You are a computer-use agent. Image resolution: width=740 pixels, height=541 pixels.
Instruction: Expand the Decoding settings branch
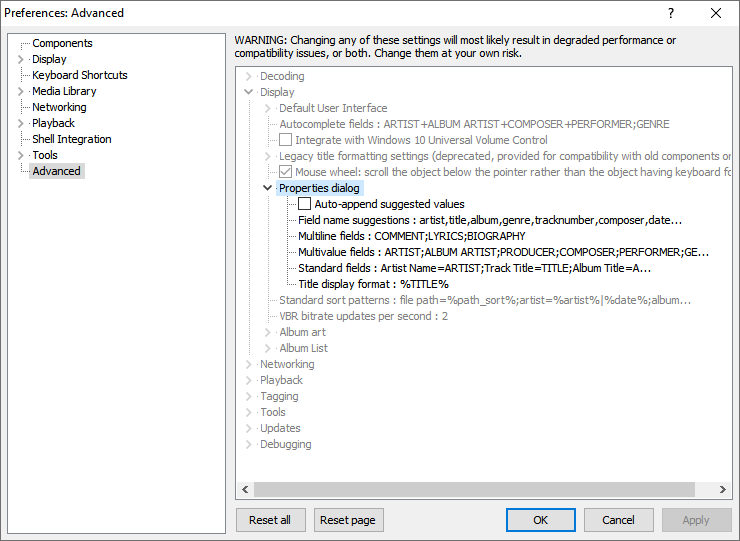248,76
